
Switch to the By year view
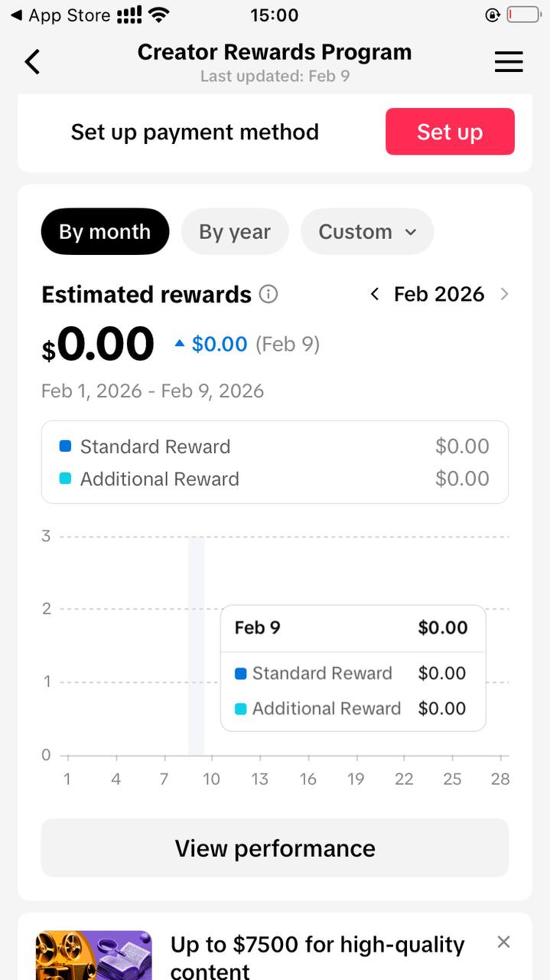(235, 231)
